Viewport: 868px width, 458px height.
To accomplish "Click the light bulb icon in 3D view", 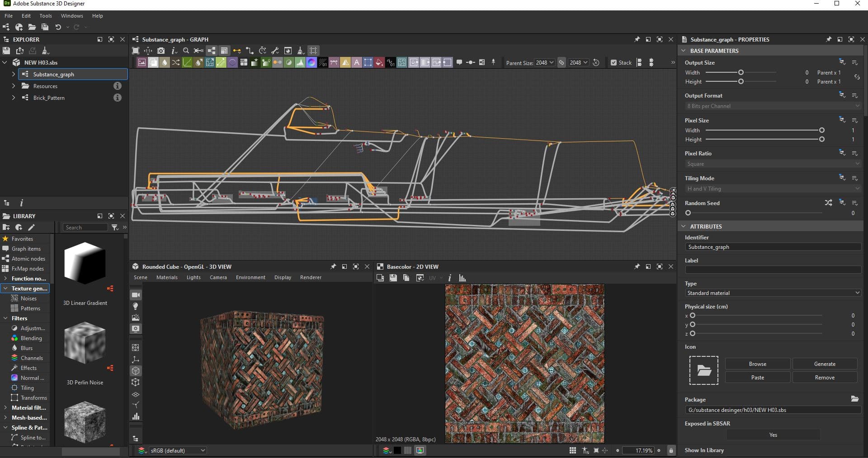I will tap(136, 306).
